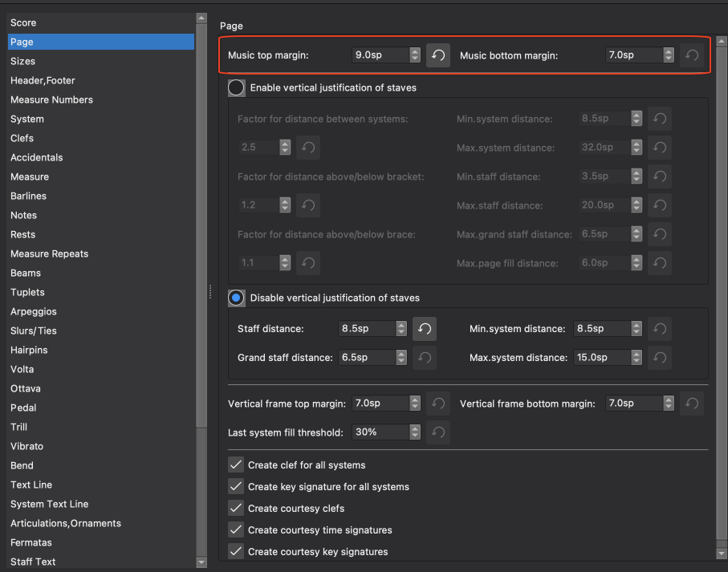This screenshot has height=572, width=728.
Task: Reset the Grand staff distance value
Action: (x=424, y=357)
